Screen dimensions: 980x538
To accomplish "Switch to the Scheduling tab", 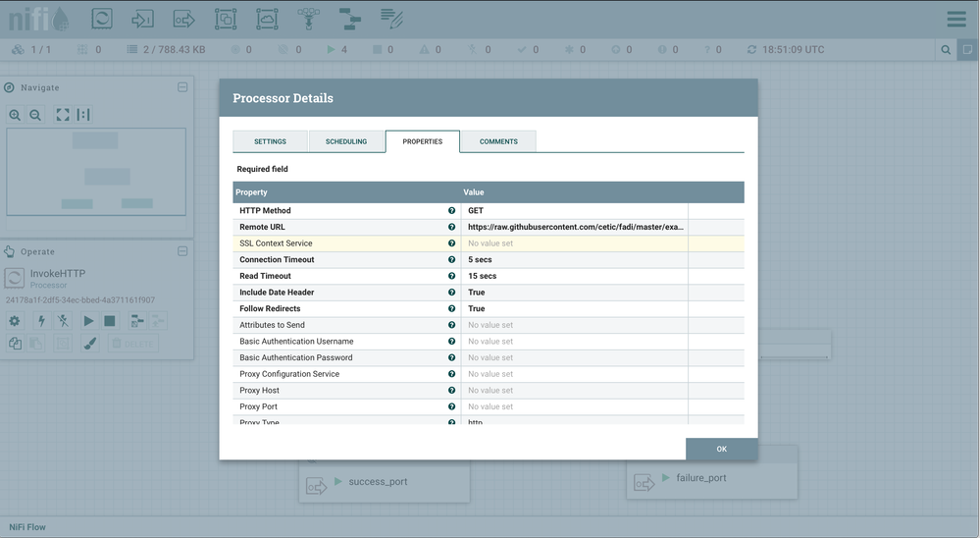I will (x=346, y=141).
